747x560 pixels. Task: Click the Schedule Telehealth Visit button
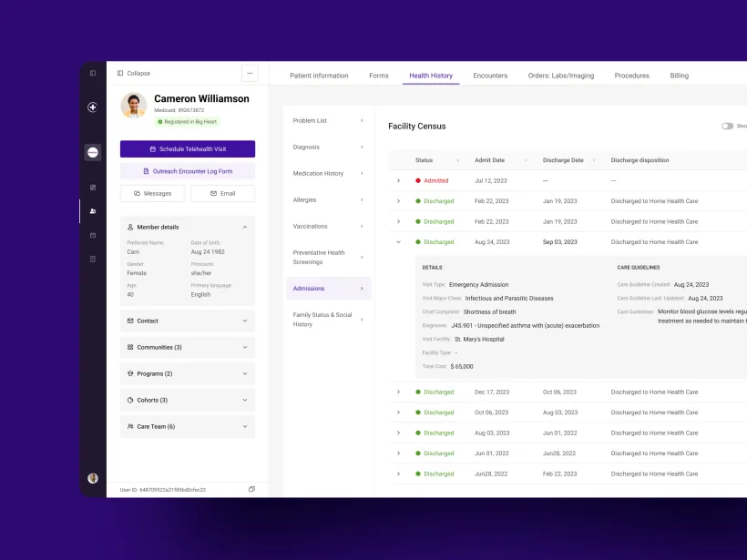[x=187, y=148]
